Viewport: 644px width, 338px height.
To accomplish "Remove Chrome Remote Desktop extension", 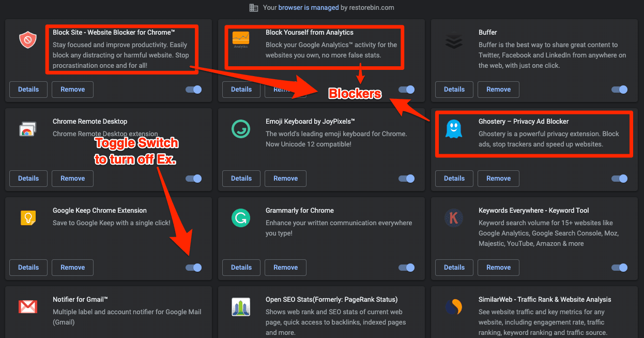I will click(x=72, y=179).
